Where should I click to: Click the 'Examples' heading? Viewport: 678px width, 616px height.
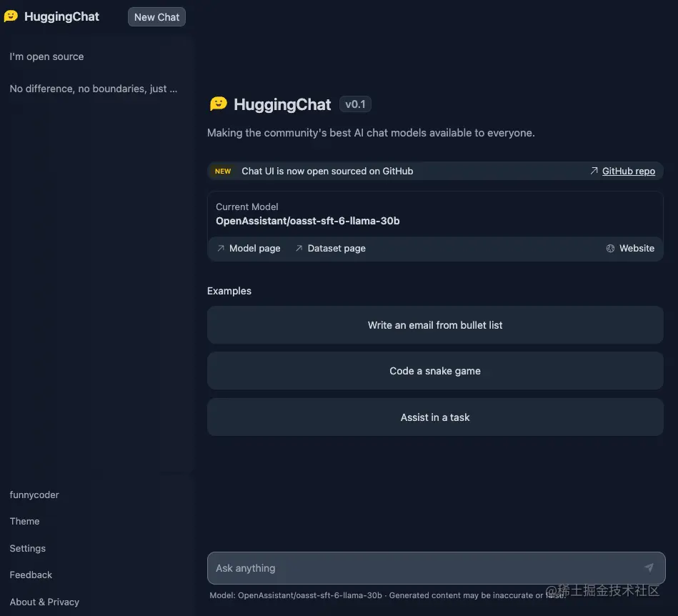click(x=229, y=291)
